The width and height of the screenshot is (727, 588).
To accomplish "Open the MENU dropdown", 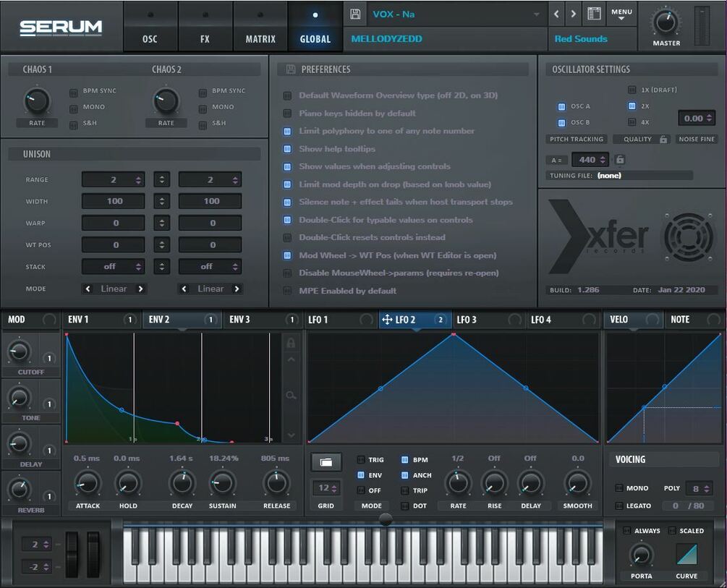I will point(621,14).
